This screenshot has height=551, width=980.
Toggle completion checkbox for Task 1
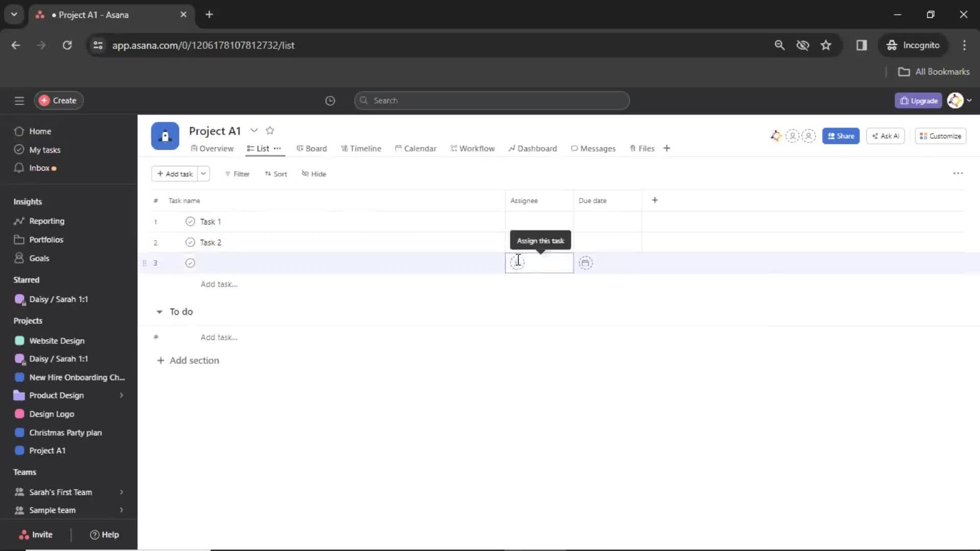(190, 221)
